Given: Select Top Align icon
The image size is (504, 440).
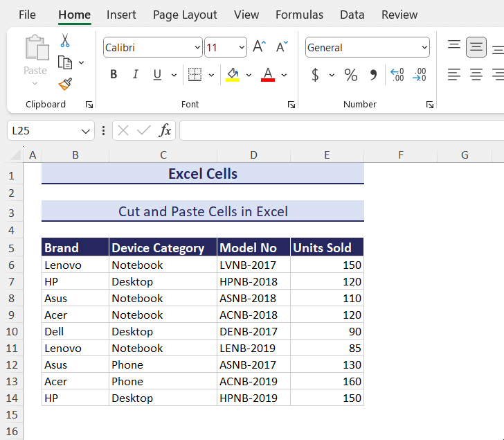Looking at the screenshot, I should 454,44.
